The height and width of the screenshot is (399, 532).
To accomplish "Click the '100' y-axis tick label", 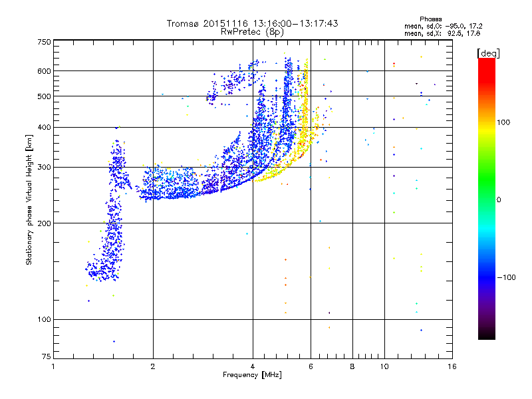I will click(44, 320).
